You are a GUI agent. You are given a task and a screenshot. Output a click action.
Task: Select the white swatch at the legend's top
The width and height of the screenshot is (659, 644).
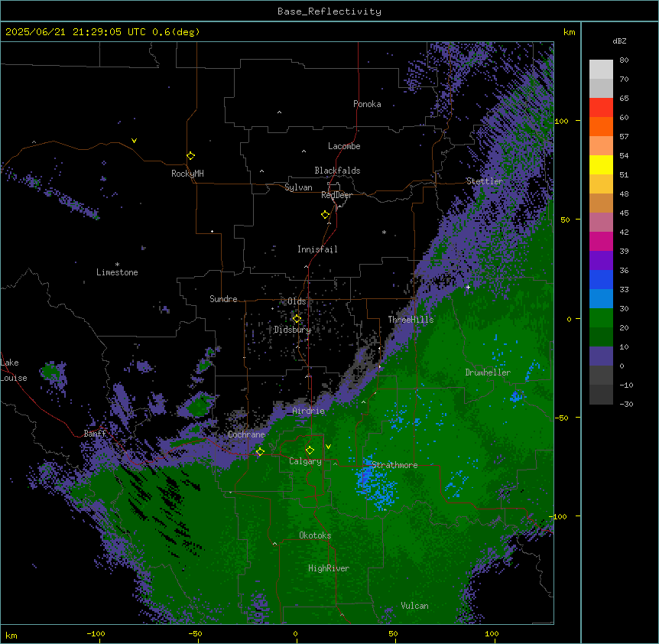point(601,70)
